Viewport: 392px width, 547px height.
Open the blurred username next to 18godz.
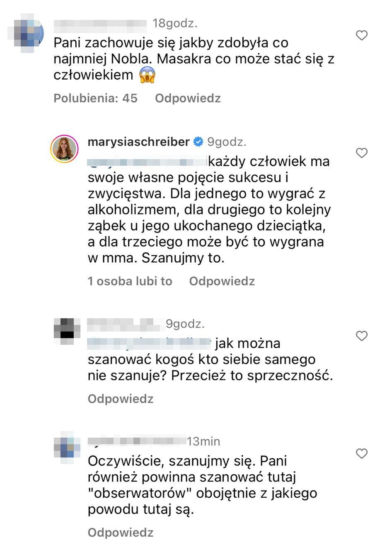(x=101, y=24)
